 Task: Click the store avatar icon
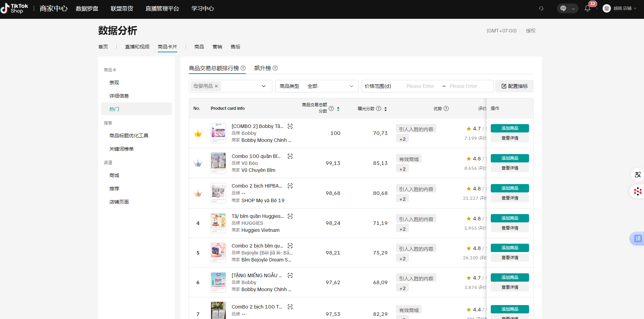point(607,8)
